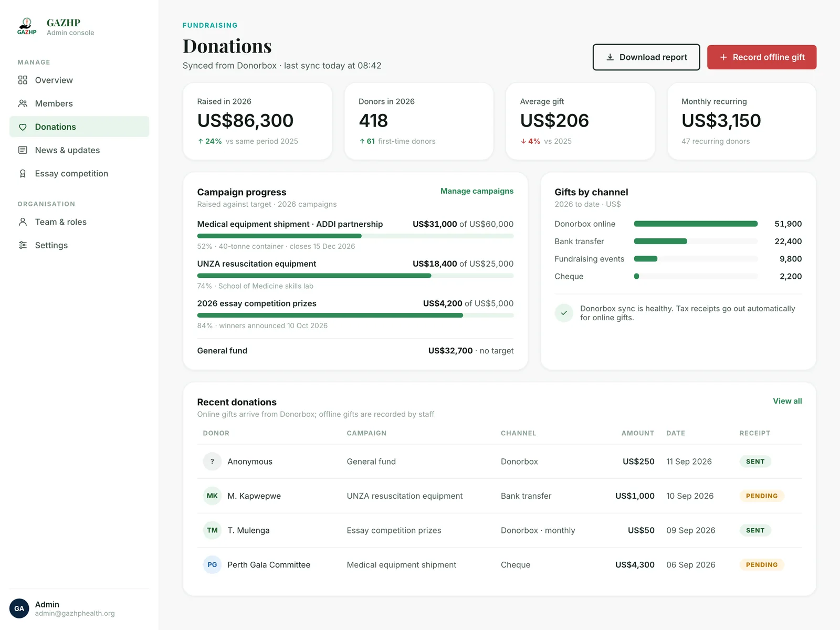840x630 pixels.
Task: Click the plus icon on Record offline gift
Action: pyautogui.click(x=723, y=57)
